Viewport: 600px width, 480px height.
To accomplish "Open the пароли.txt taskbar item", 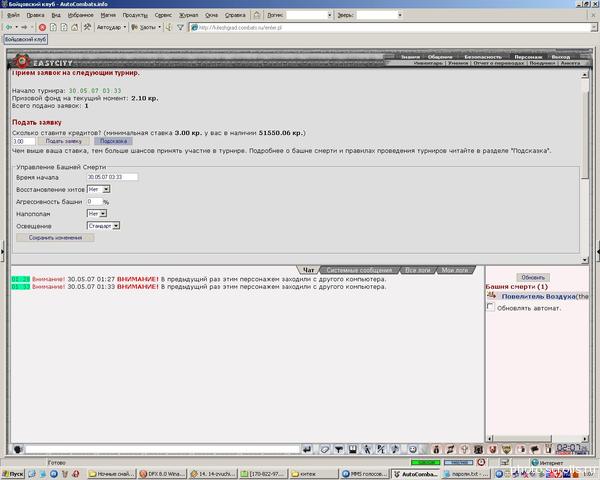I will pyautogui.click(x=466, y=474).
